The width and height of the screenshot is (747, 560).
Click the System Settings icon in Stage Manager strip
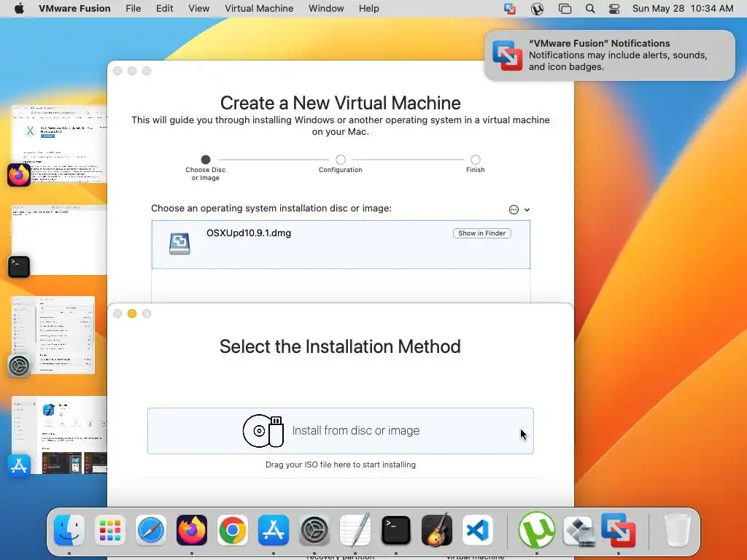(x=19, y=366)
